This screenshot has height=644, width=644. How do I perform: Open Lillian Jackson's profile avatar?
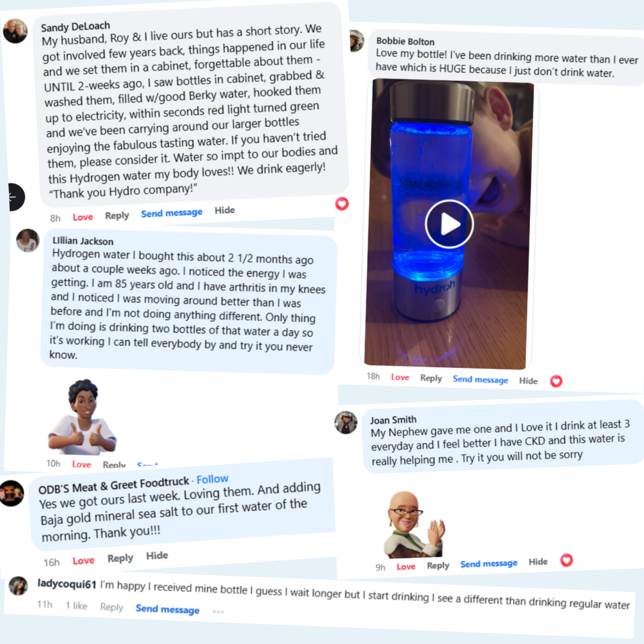pyautogui.click(x=28, y=240)
